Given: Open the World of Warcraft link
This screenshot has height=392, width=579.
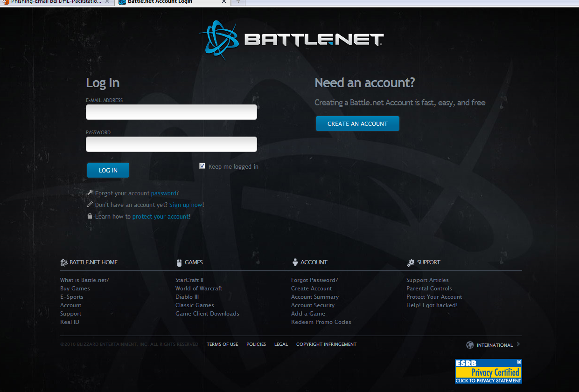Looking at the screenshot, I should pyautogui.click(x=199, y=289).
